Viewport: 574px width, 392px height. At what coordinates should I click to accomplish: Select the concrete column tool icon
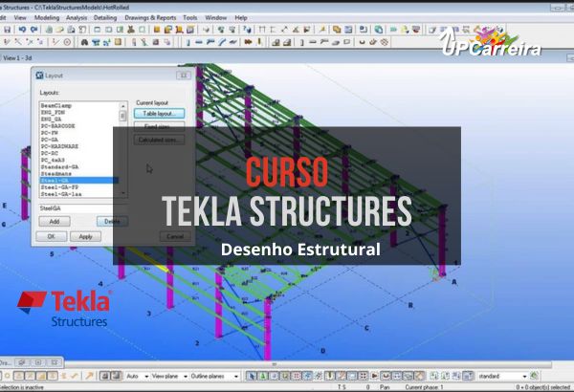301,42
